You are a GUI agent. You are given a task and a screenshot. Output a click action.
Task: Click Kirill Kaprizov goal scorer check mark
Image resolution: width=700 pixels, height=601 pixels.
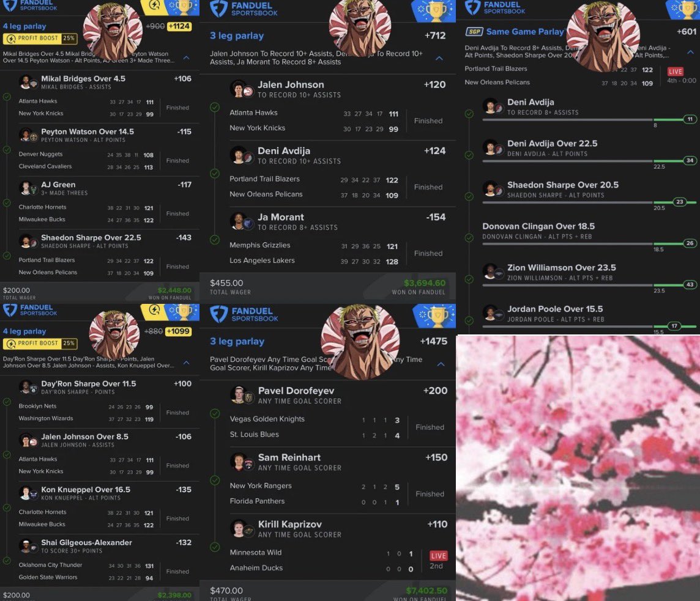tap(215, 547)
